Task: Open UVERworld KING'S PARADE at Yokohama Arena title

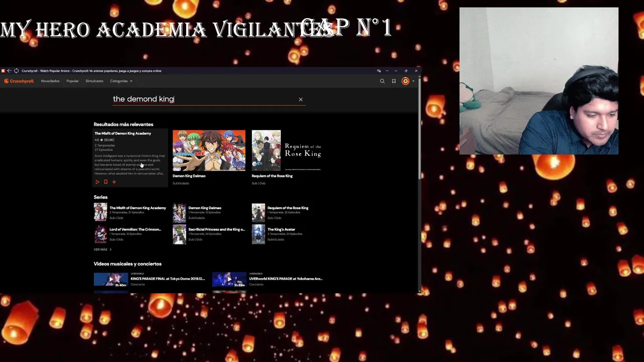Action: (286, 279)
